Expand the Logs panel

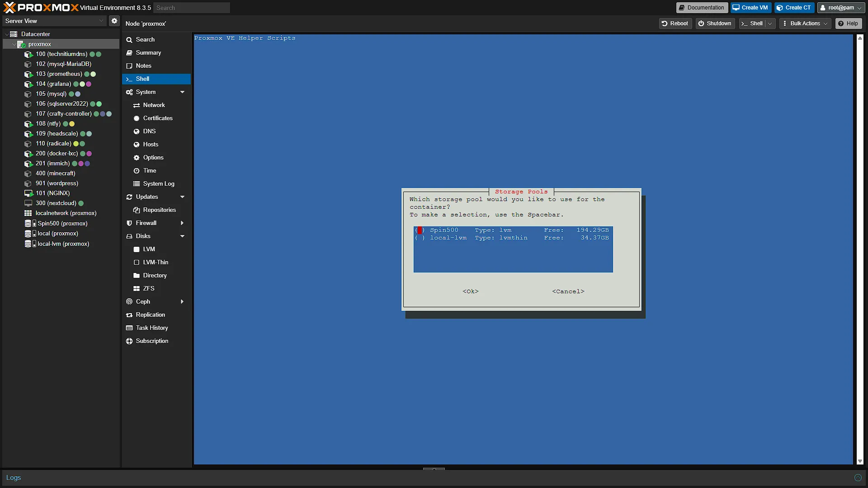tap(434, 469)
